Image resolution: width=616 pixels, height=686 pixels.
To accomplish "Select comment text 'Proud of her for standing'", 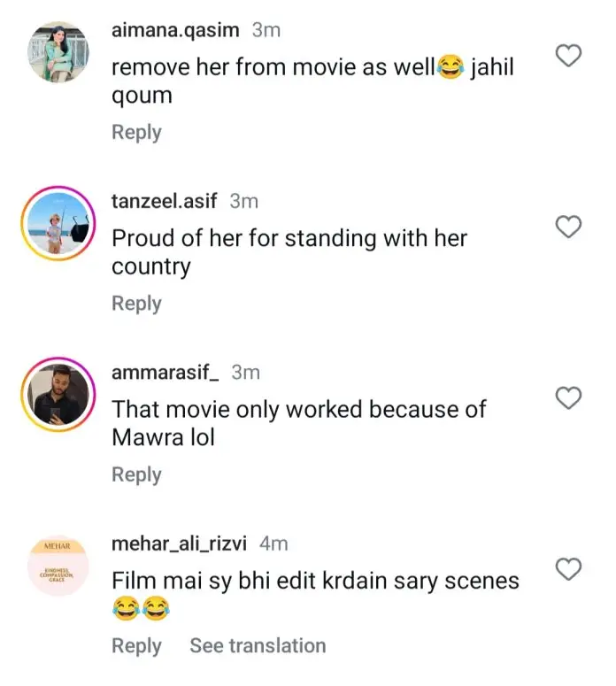I will point(289,239).
